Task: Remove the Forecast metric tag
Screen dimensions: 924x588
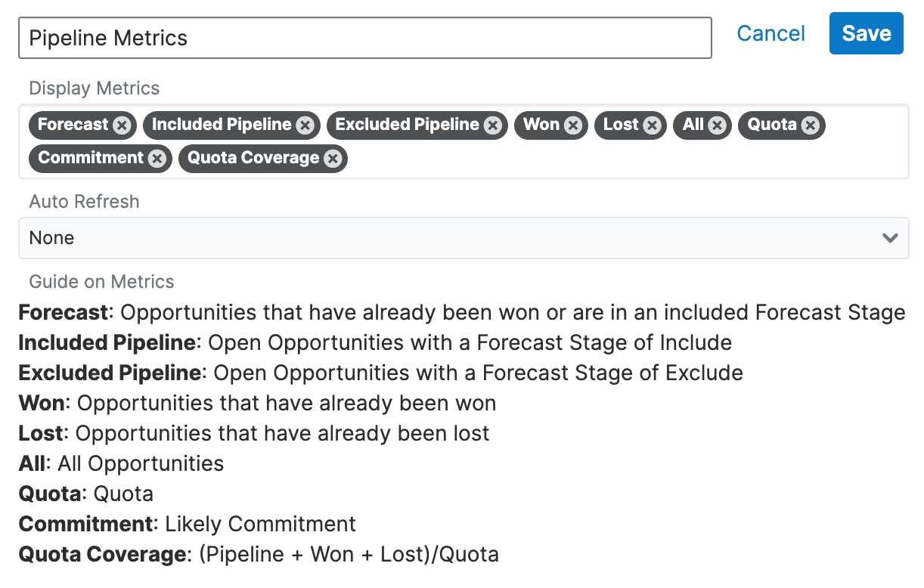Action: tap(122, 125)
